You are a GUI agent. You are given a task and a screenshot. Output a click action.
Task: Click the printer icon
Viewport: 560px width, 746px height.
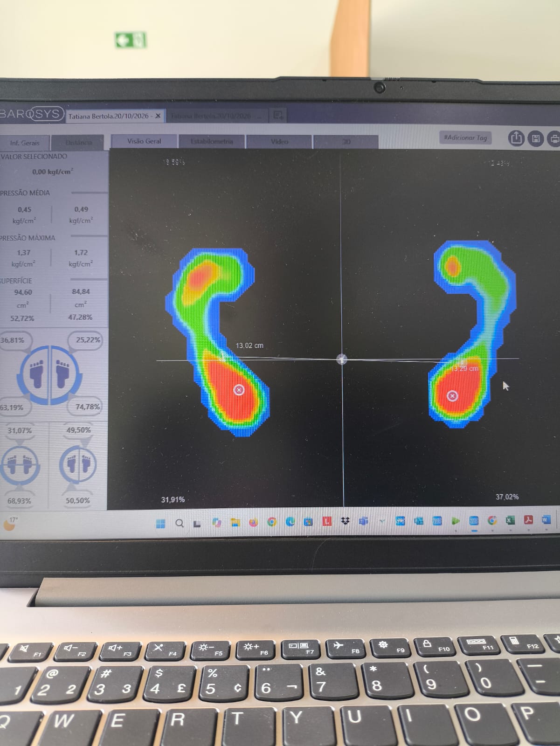point(554,138)
